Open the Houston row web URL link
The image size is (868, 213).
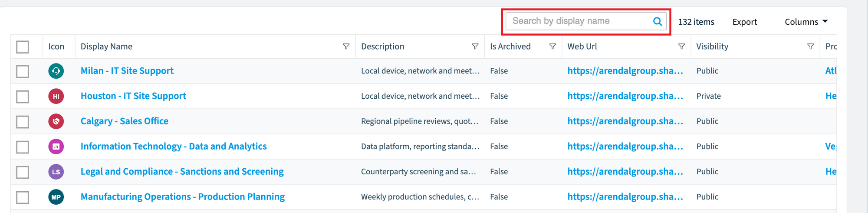(625, 96)
